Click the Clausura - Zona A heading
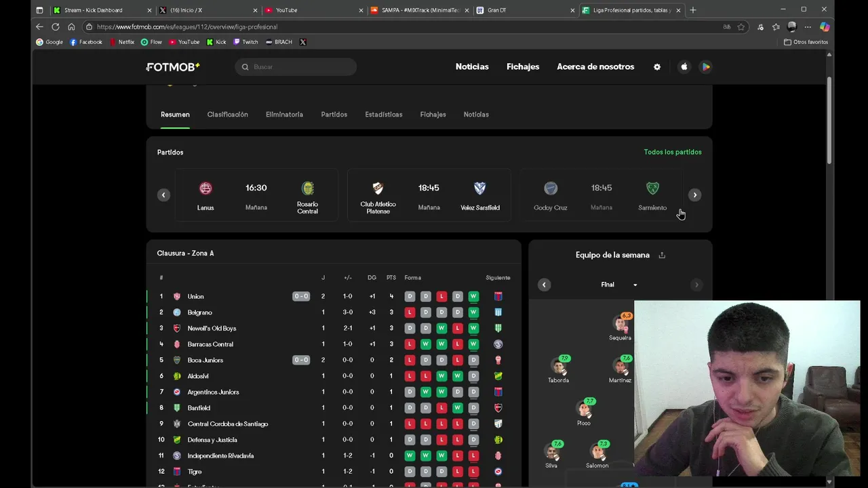This screenshot has width=868, height=488. (x=185, y=253)
